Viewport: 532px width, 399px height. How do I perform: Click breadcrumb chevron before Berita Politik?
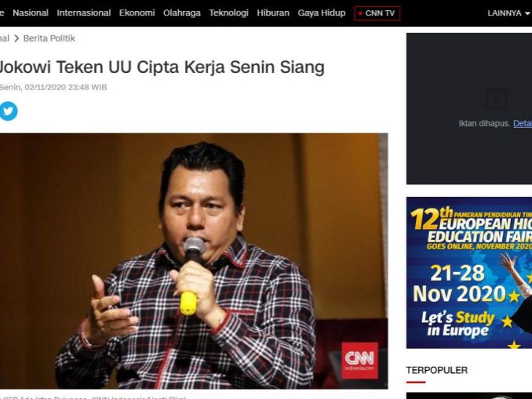[16, 38]
